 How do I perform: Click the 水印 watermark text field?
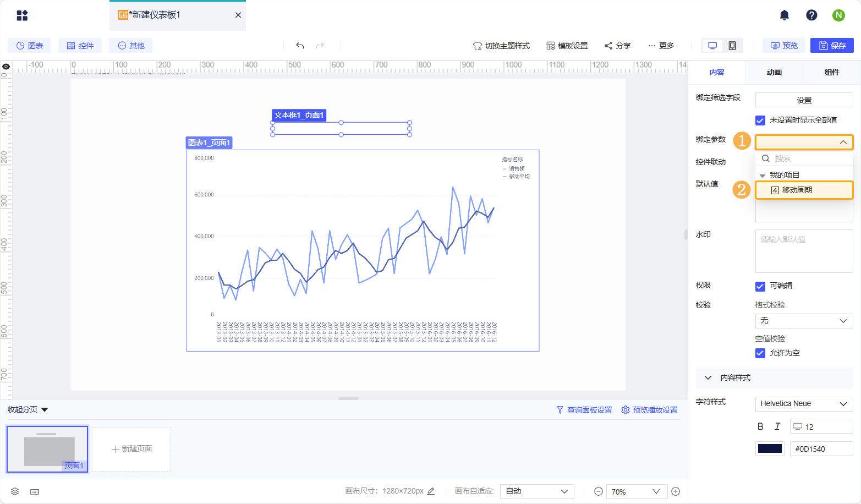(804, 251)
